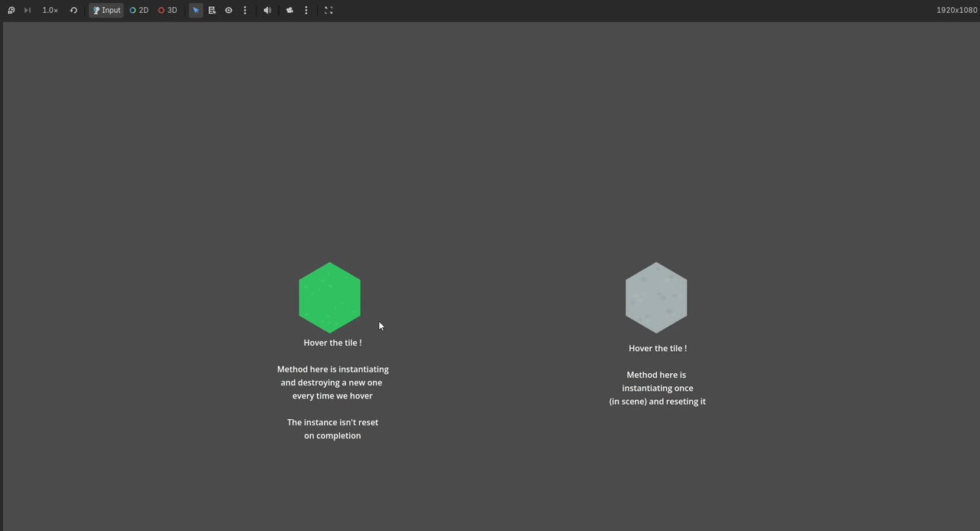The image size is (980, 531).
Task: Click the "The instance isn't reset" text
Action: (x=332, y=422)
